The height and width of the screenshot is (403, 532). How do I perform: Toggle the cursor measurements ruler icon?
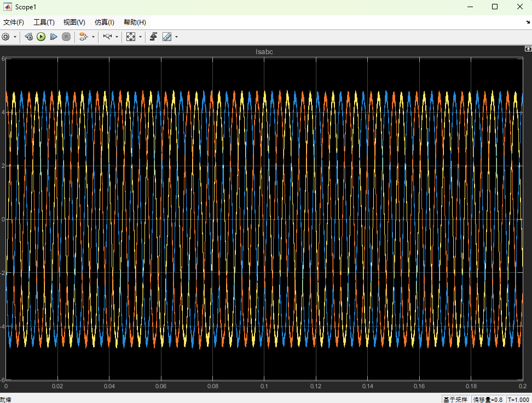(167, 37)
